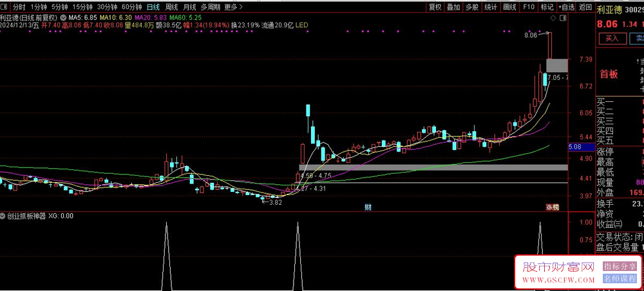Click the 现量 current volume row
The height and width of the screenshot is (291, 644).
(x=620, y=182)
